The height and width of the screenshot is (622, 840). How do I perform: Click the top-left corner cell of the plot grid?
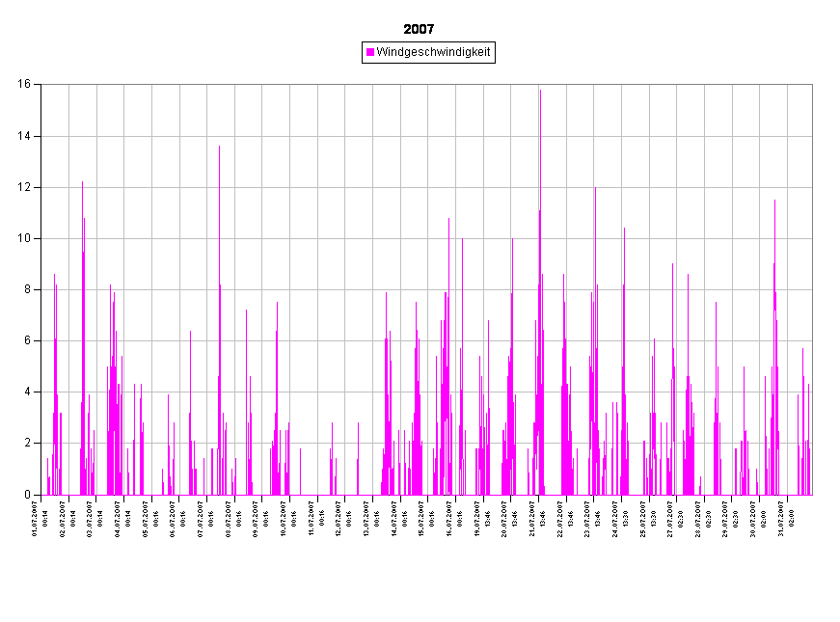click(x=55, y=110)
